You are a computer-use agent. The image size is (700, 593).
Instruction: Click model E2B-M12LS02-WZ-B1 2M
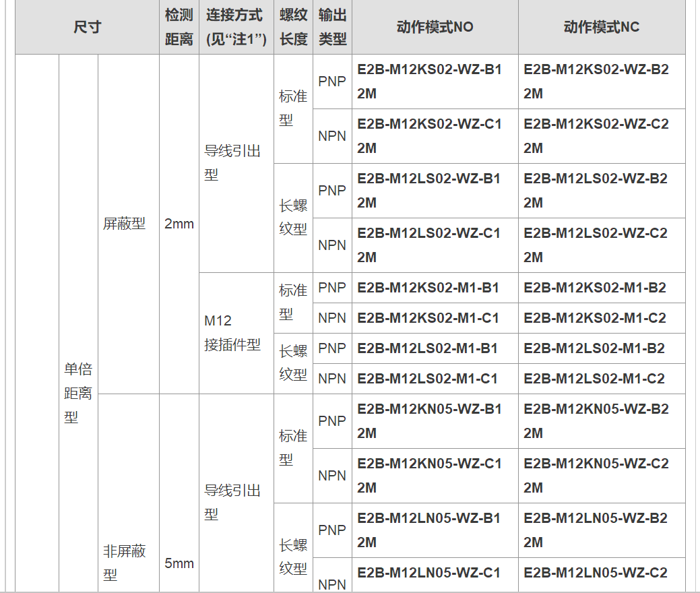pyautogui.click(x=435, y=191)
